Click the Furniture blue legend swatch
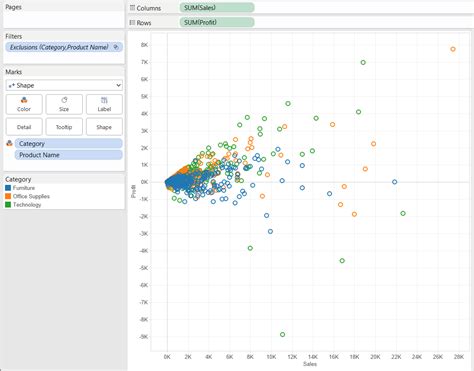This screenshot has height=371, width=474. [8, 188]
